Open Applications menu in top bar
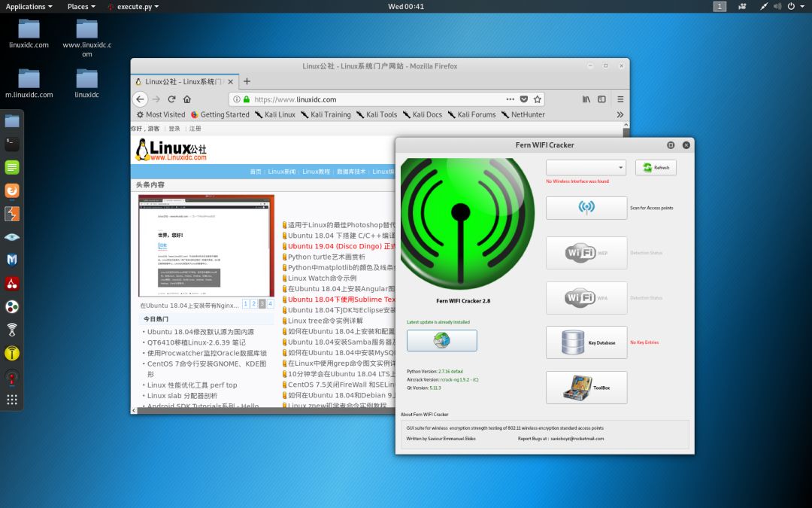 coord(29,6)
